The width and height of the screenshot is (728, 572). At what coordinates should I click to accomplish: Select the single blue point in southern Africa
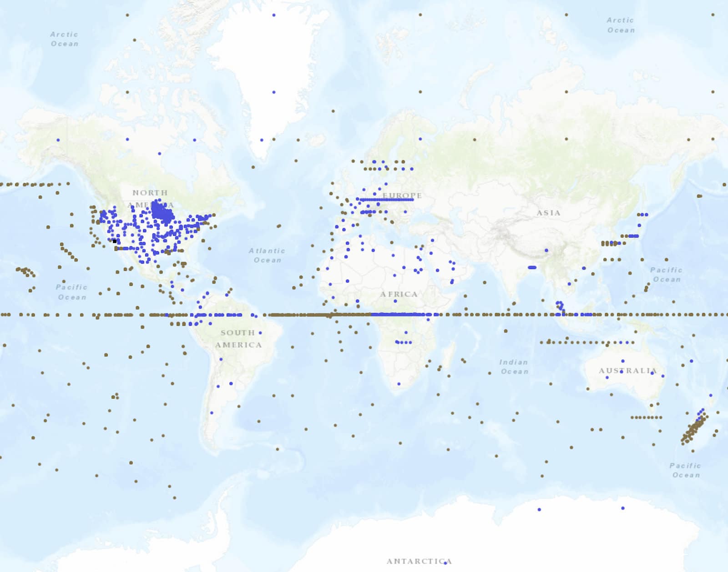click(399, 384)
